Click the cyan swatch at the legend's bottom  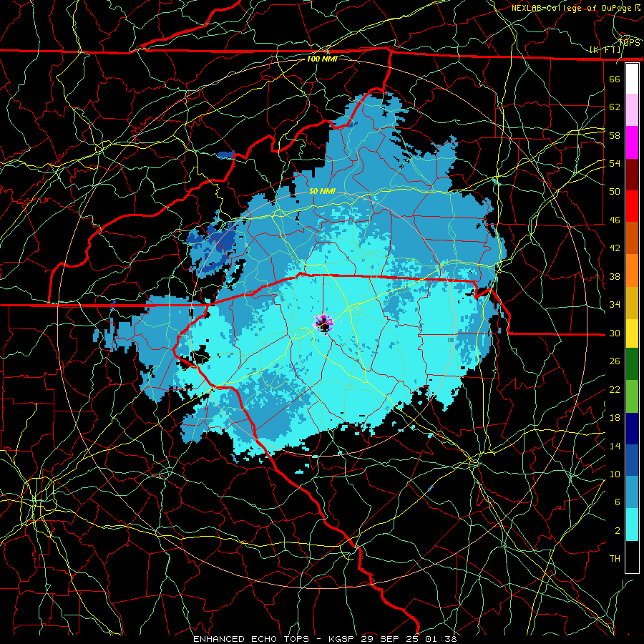click(x=632, y=525)
